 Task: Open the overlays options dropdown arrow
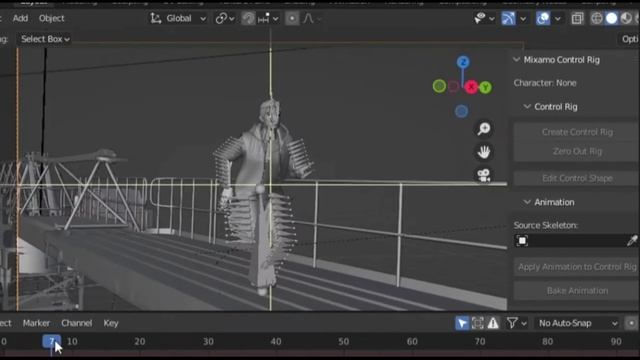coord(558,19)
